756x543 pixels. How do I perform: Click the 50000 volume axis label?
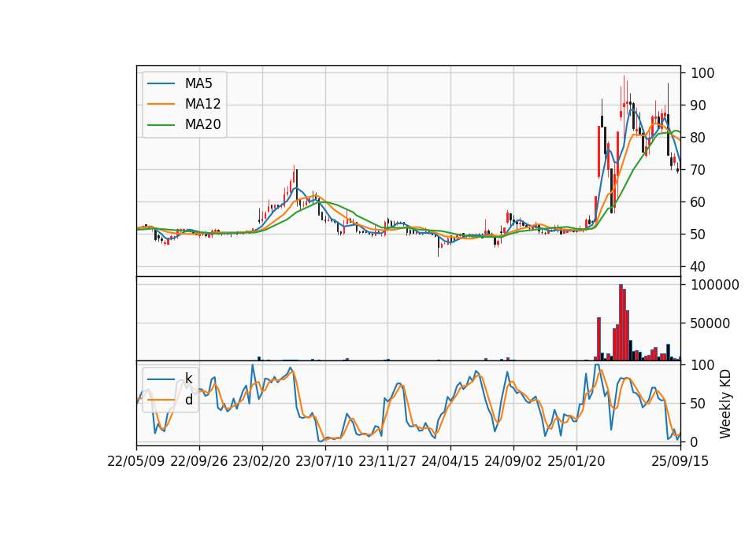pyautogui.click(x=710, y=323)
